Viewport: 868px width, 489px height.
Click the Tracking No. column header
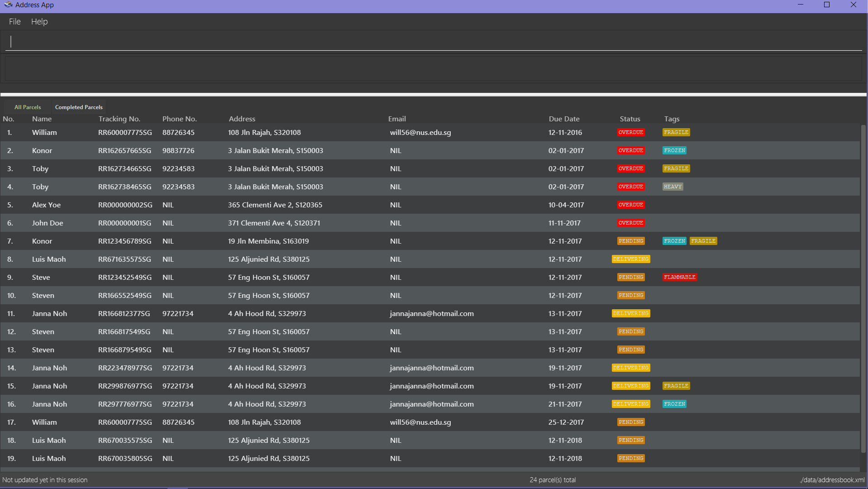point(119,119)
